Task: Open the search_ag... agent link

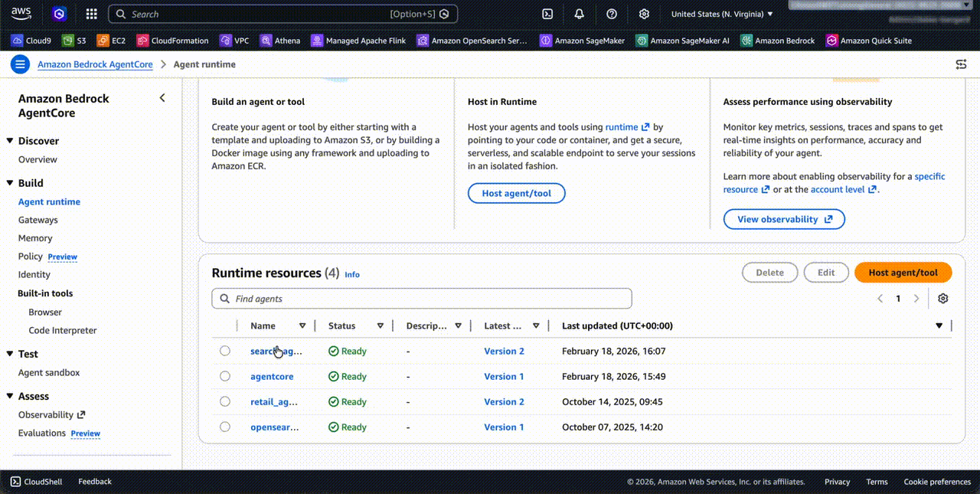Action: [276, 351]
